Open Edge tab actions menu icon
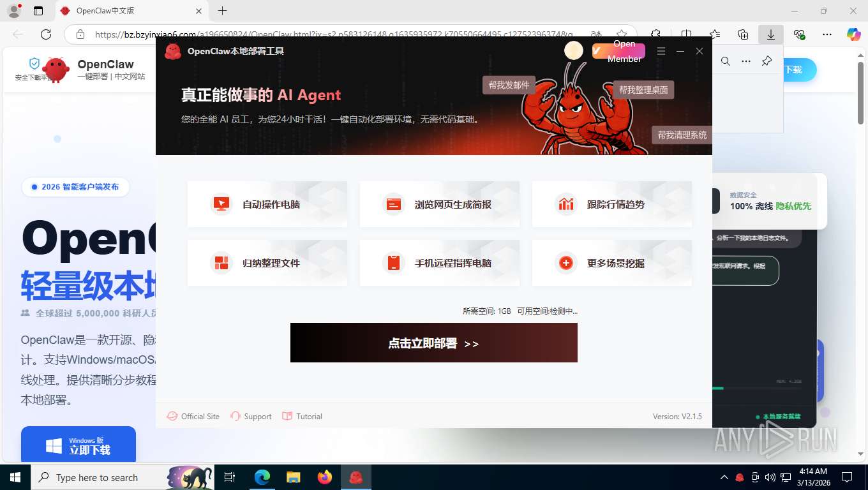 38,11
